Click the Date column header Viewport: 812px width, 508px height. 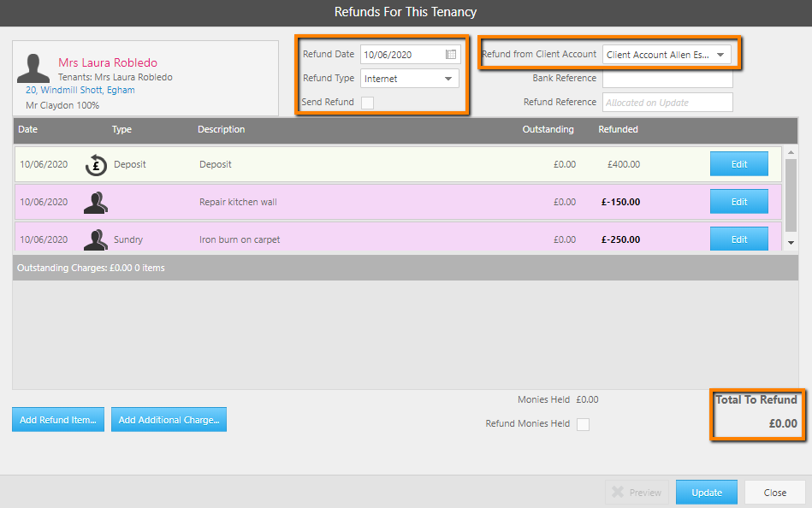point(28,129)
